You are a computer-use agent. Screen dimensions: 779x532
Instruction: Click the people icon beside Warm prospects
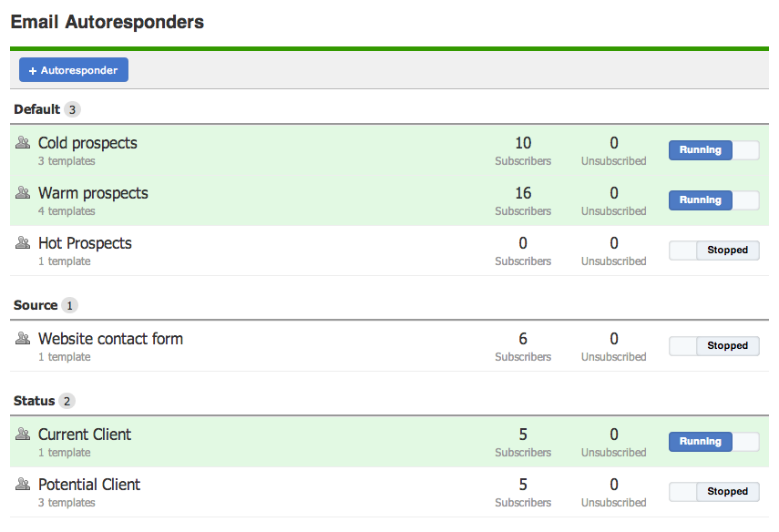pyautogui.click(x=23, y=193)
